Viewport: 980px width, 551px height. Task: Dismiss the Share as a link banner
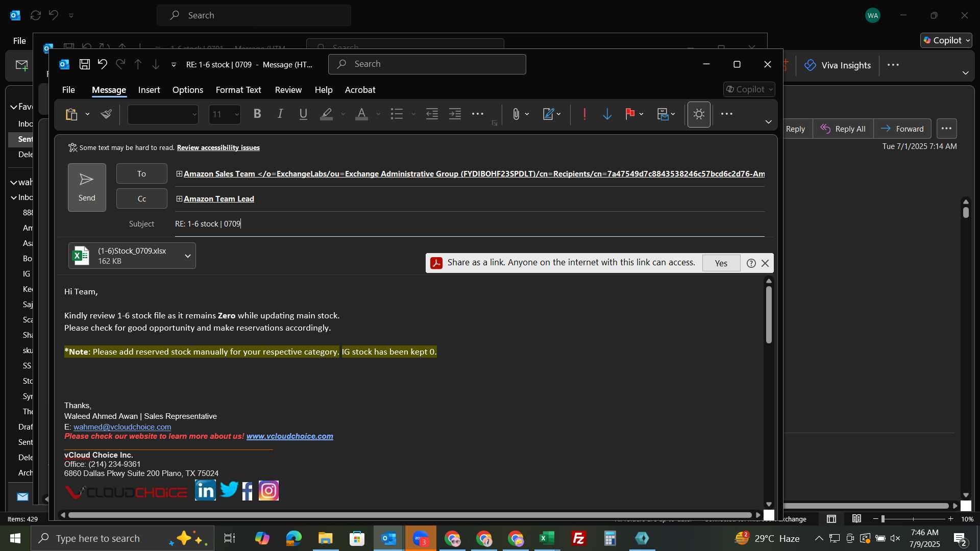(765, 263)
